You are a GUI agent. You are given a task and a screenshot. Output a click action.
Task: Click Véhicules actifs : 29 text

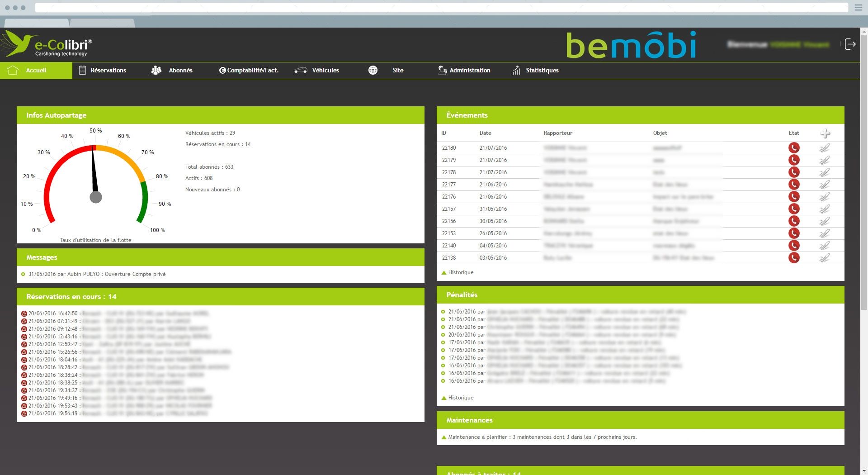coord(210,133)
